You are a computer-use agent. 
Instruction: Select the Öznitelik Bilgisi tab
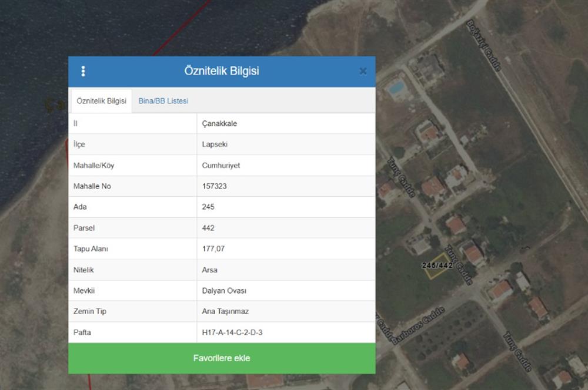point(101,100)
